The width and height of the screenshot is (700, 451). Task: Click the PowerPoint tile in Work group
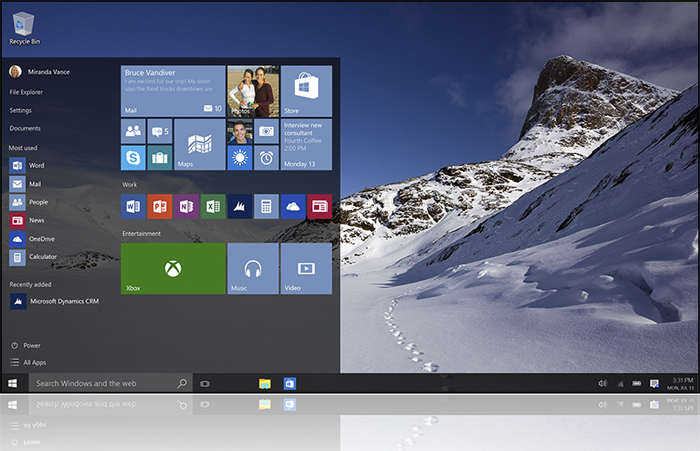coord(159,206)
